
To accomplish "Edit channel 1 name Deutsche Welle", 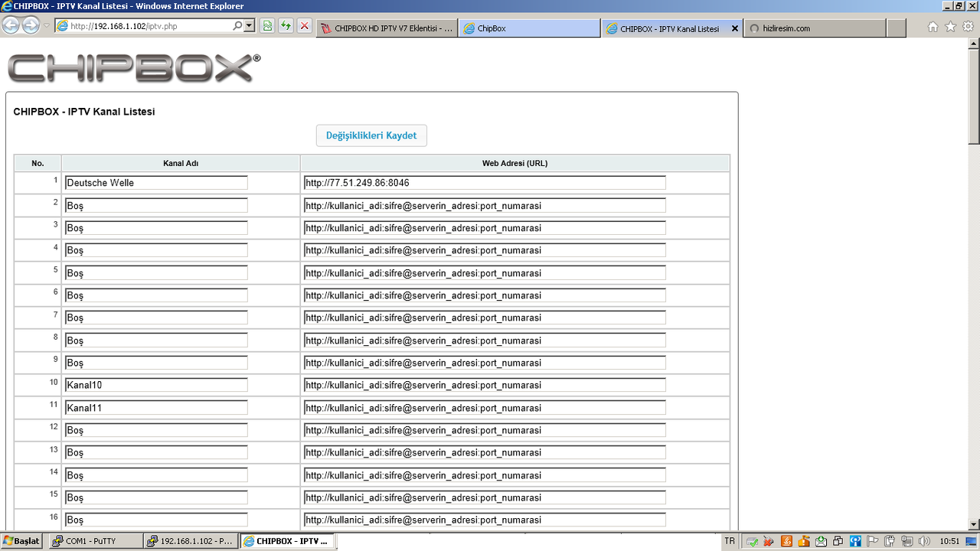I will click(156, 183).
